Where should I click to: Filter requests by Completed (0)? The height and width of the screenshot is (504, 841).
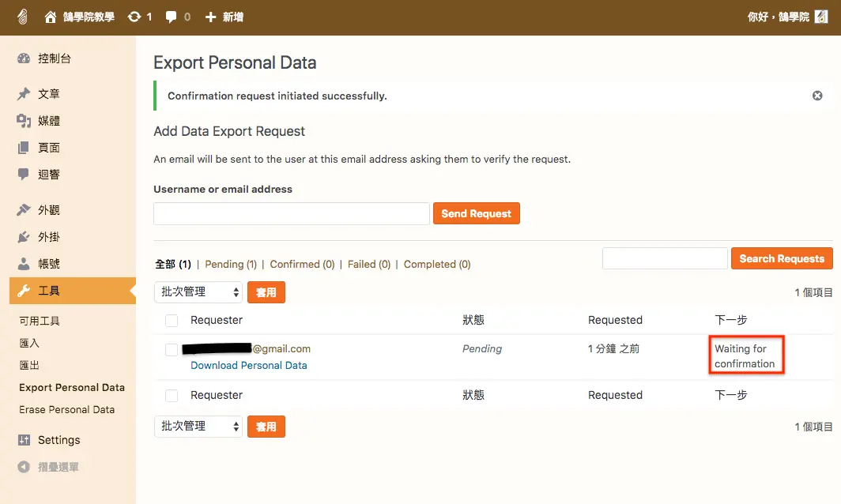[437, 265]
